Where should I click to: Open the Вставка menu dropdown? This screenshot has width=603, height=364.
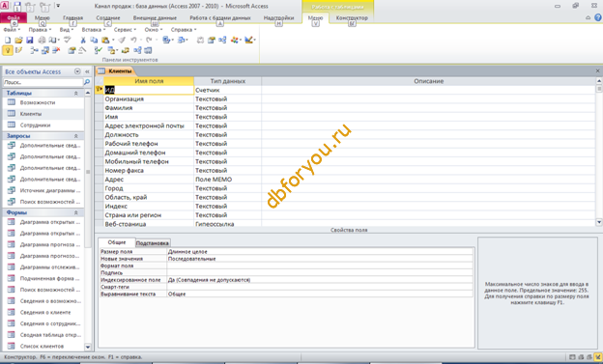(94, 30)
